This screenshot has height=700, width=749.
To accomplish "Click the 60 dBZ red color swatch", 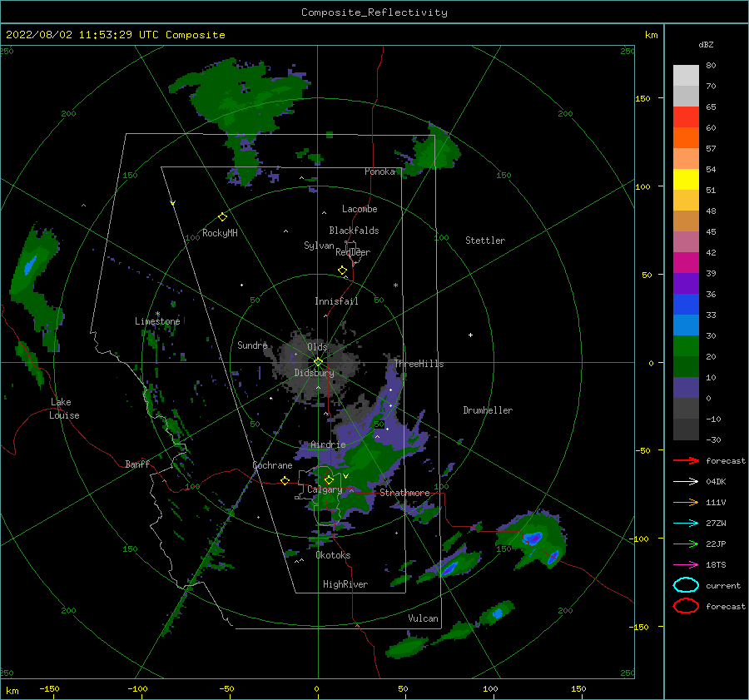I will tap(686, 117).
